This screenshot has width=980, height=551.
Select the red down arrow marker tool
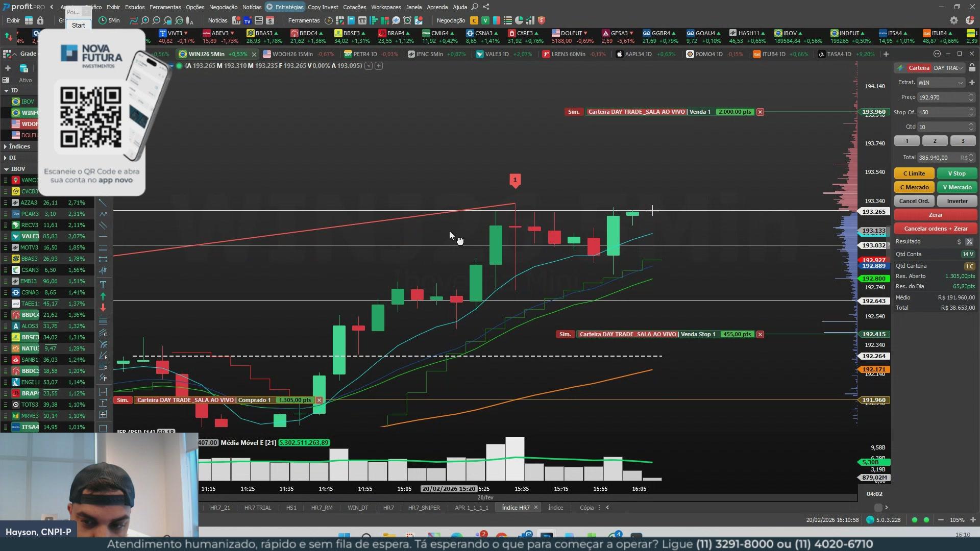click(103, 307)
